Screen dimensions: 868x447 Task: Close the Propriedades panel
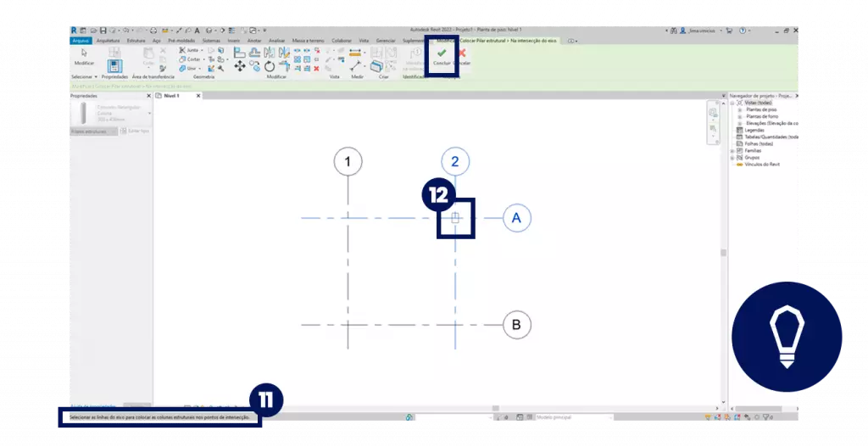click(x=148, y=96)
